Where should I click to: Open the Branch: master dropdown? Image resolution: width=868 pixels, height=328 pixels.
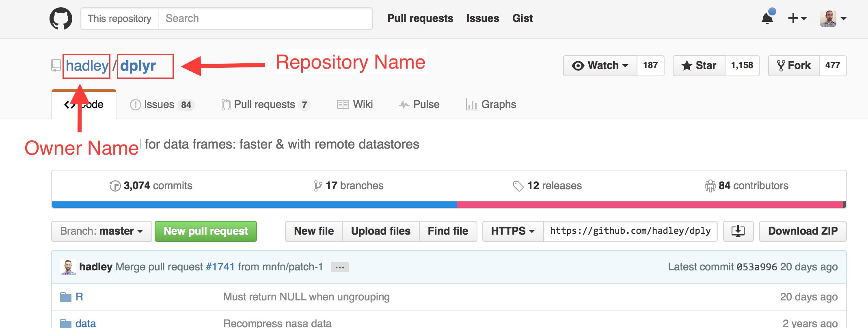[101, 231]
